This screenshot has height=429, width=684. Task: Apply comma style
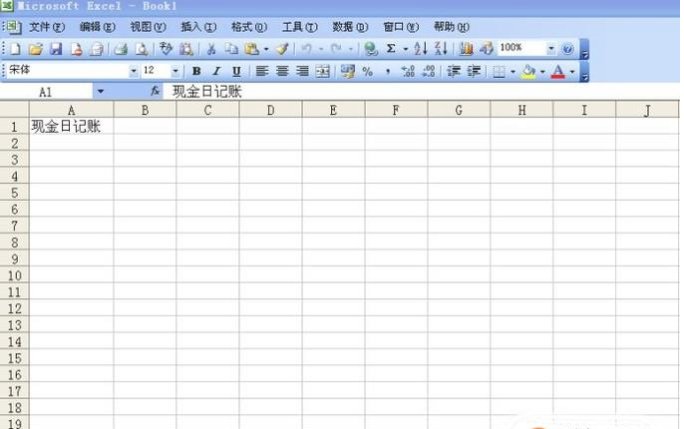tap(388, 71)
